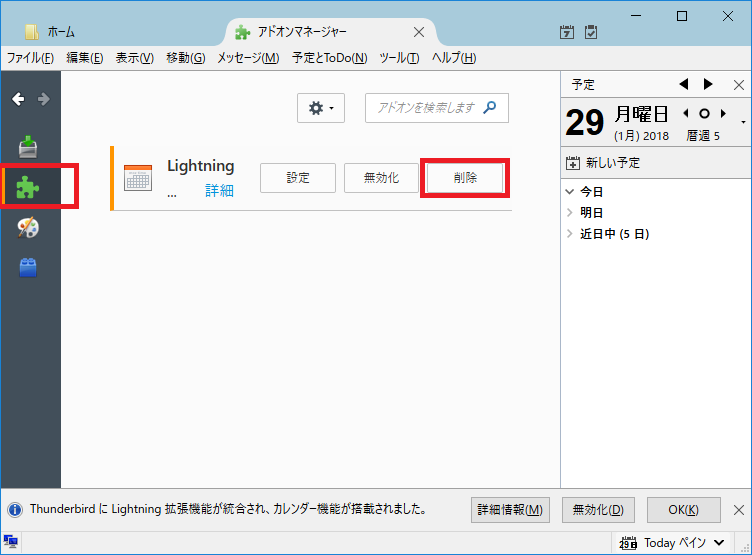Click the 暦週 5 label
The height and width of the screenshot is (555, 752).
pyautogui.click(x=703, y=136)
